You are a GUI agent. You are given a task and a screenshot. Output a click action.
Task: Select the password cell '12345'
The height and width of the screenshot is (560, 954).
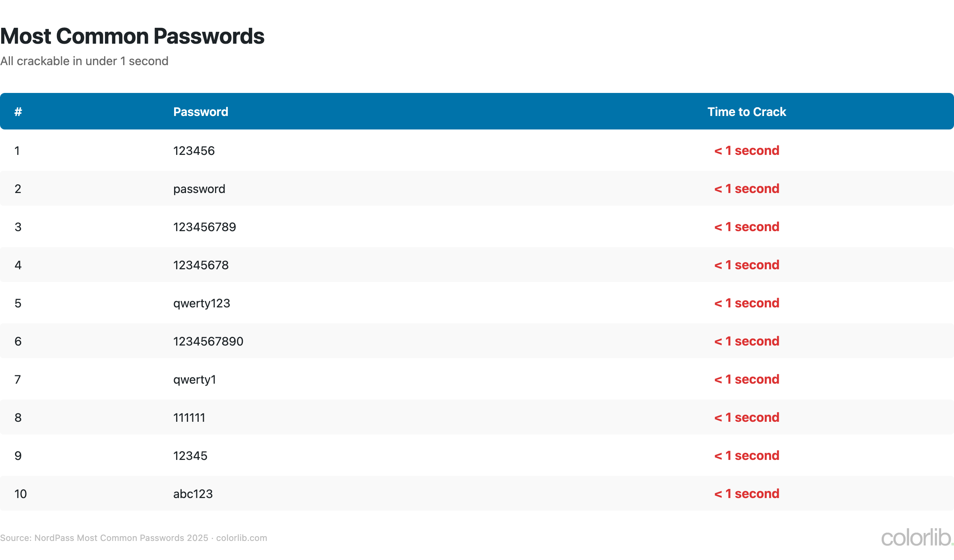190,456
